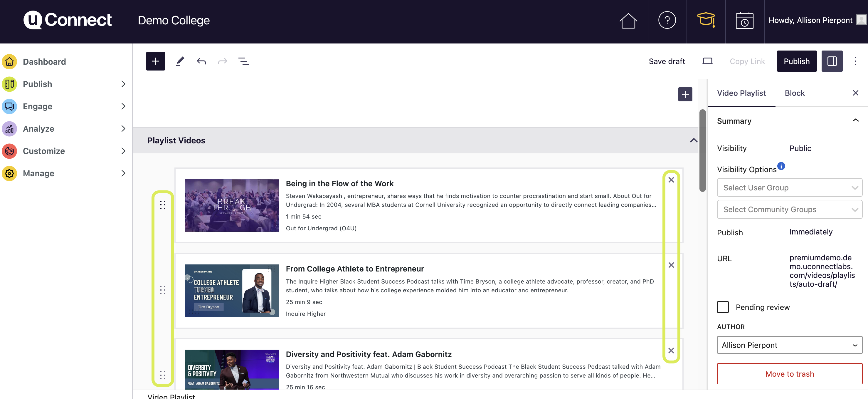Click the undo arrow icon
Viewport: 868px width, 399px height.
tap(201, 61)
